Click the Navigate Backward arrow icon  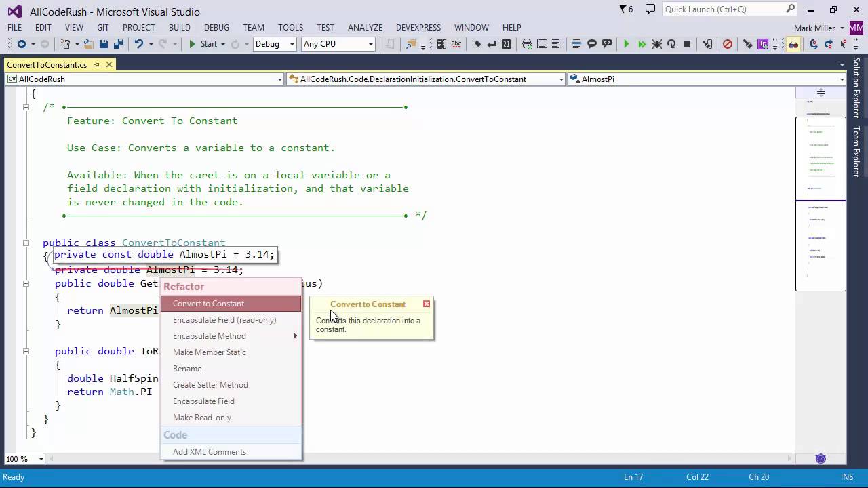[22, 44]
